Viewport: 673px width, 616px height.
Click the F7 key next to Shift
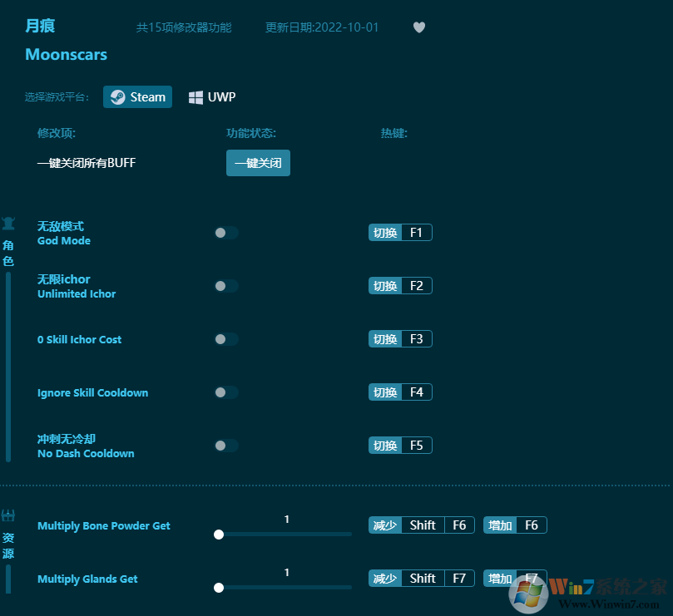pos(459,579)
